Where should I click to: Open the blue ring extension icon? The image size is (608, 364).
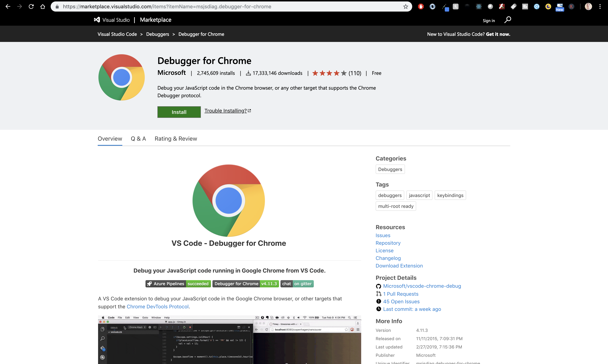pos(432,7)
